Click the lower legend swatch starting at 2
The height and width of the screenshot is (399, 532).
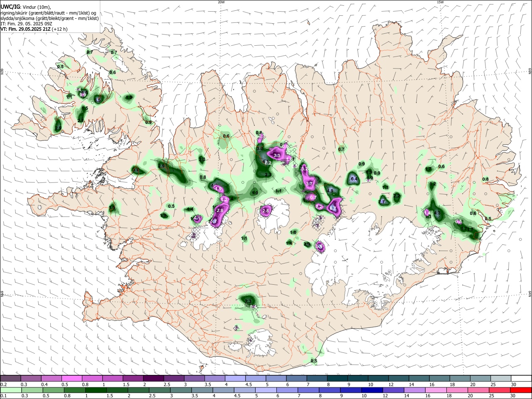pos(138,390)
